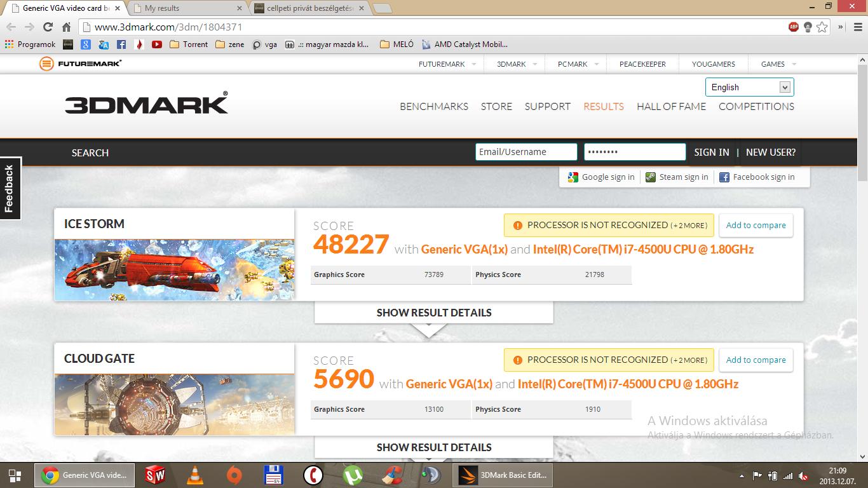This screenshot has width=868, height=488.
Task: Open the SUPPORT navigation item
Action: click(548, 106)
